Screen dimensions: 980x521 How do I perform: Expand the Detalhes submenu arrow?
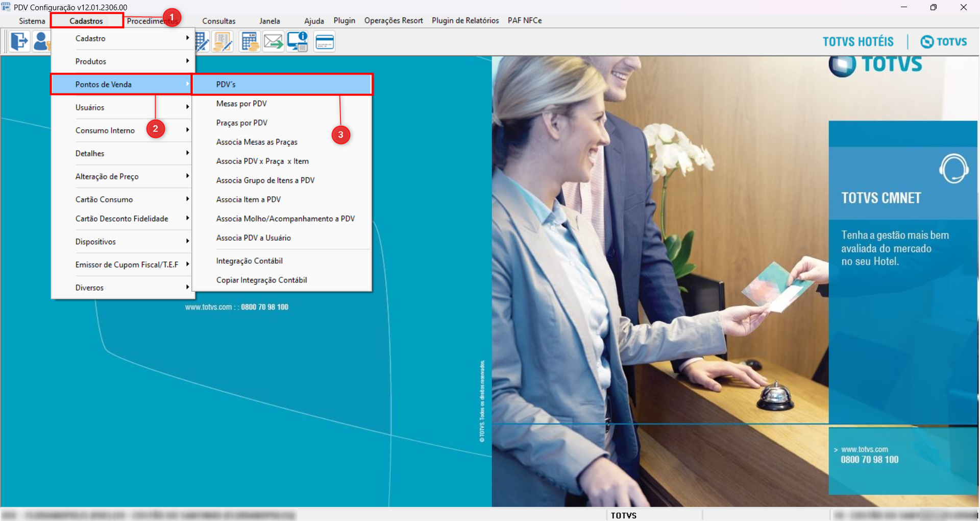[187, 153]
